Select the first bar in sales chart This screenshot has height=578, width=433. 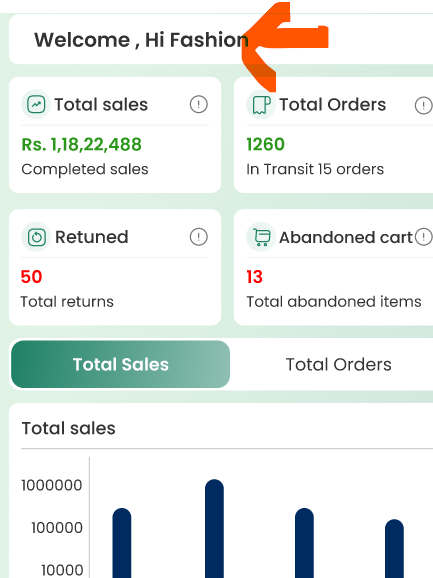[122, 543]
